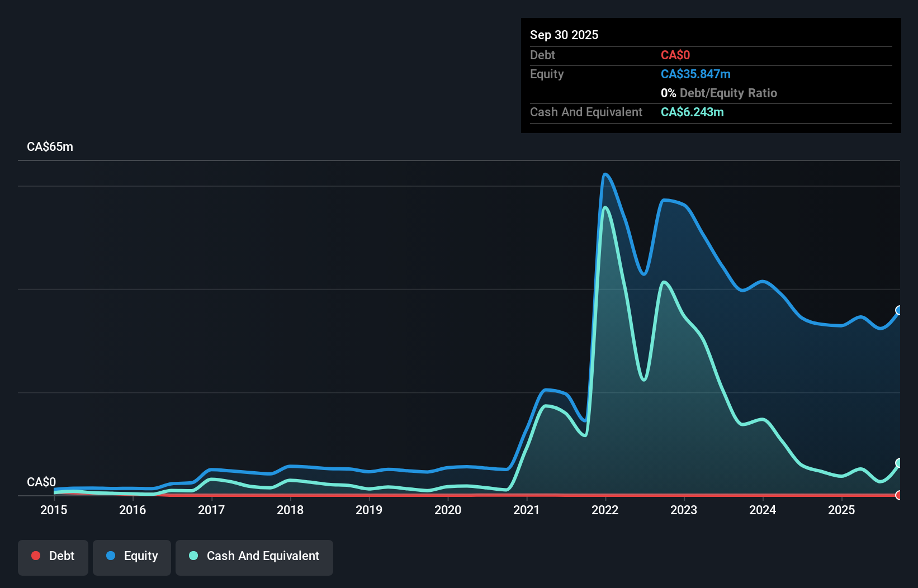The width and height of the screenshot is (918, 588).
Task: Click the CA$0 Debt value link
Action: click(x=675, y=55)
